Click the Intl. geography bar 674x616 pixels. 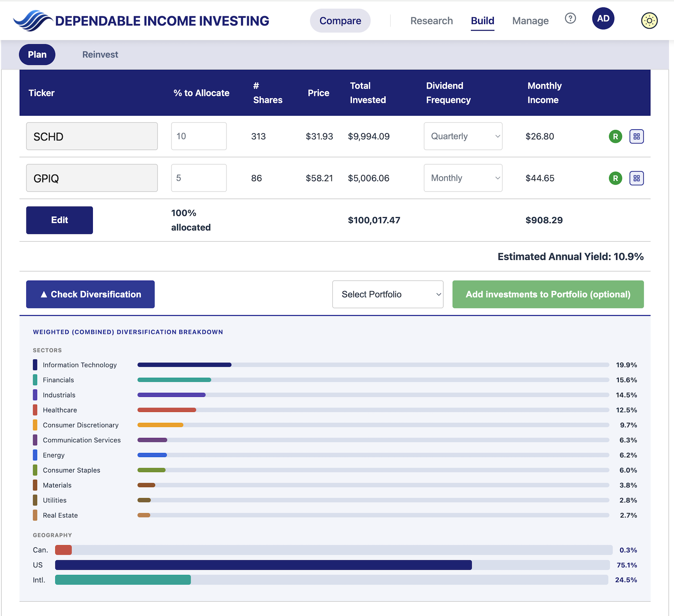point(332,580)
